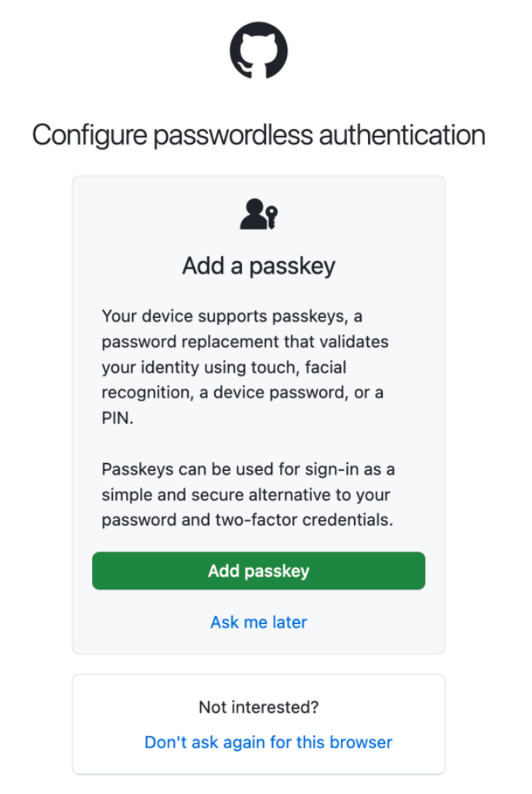
Task: Click the Add a passkey heading
Action: pyautogui.click(x=258, y=266)
